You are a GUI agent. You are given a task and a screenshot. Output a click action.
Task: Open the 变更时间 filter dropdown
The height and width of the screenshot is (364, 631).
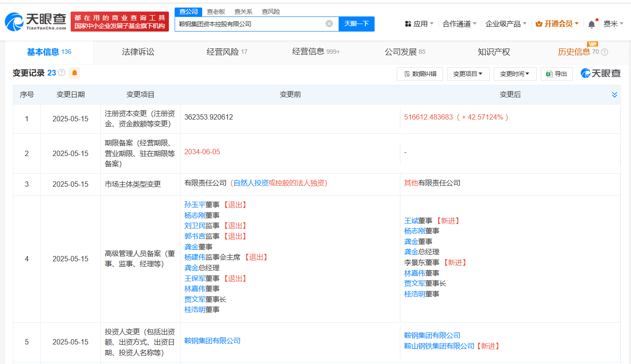(515, 74)
